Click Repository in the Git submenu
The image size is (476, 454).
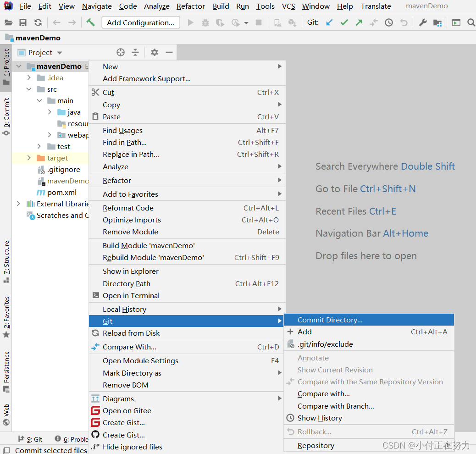[x=369, y=445]
